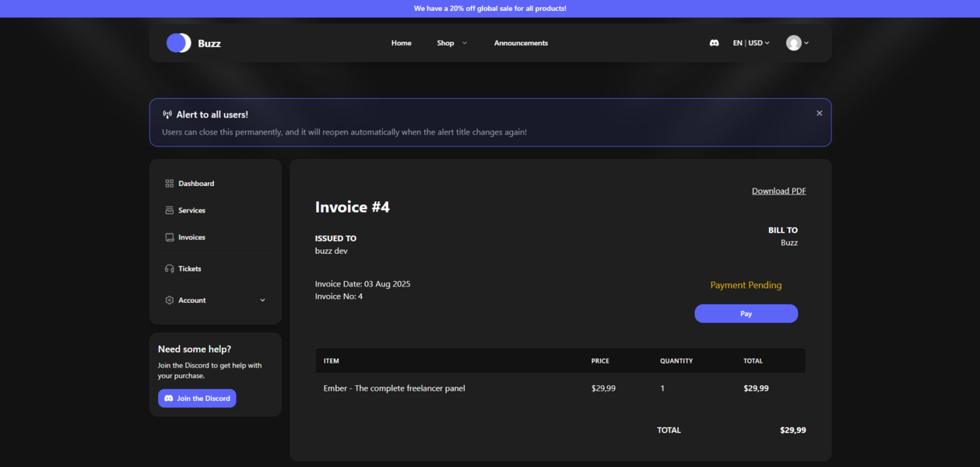Click the Dashboard grid icon in sidebar
This screenshot has height=467, width=980.
click(x=170, y=184)
